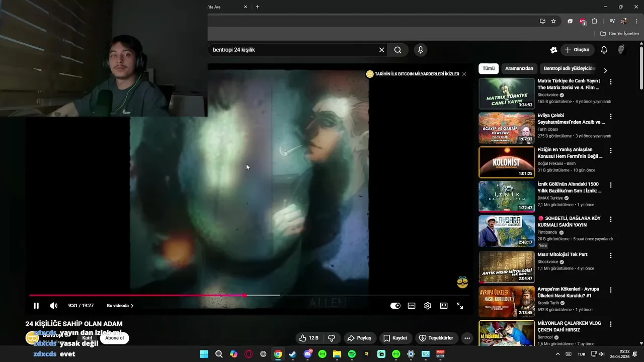The height and width of the screenshot is (362, 644).
Task: Dislike the video
Action: [x=331, y=338]
